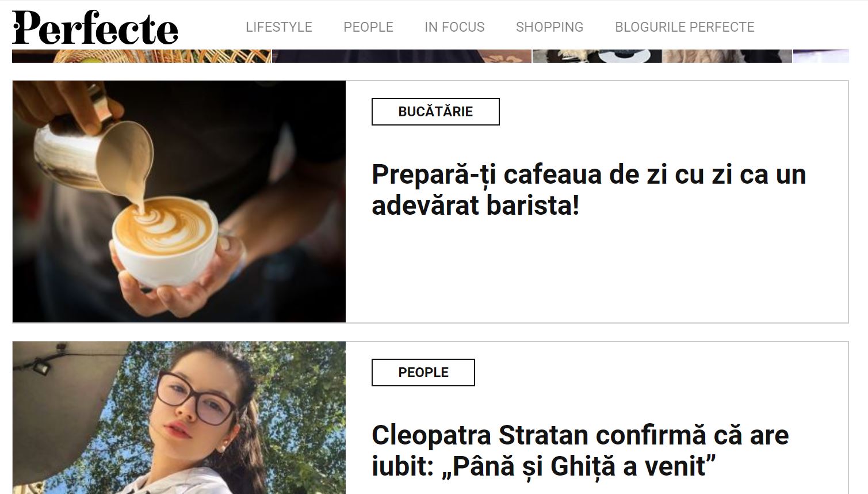Open the Perfecte logo homepage link
This screenshot has width=868, height=494.
(95, 28)
